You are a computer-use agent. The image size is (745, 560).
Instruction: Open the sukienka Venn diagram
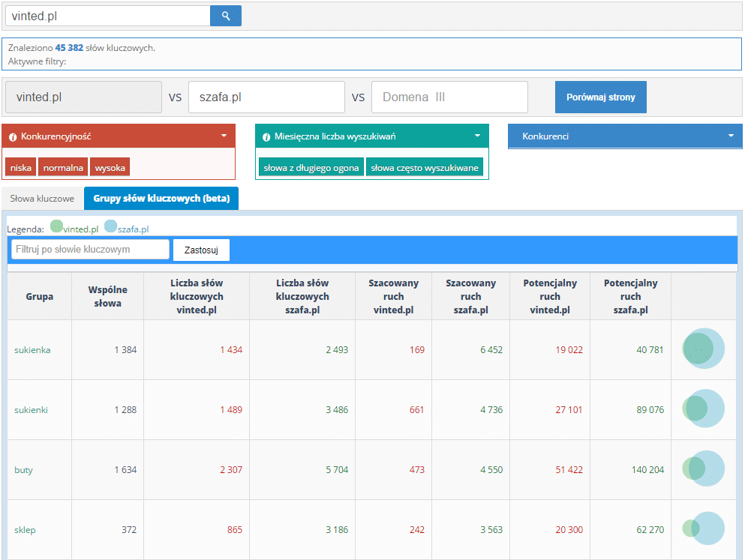(703, 349)
